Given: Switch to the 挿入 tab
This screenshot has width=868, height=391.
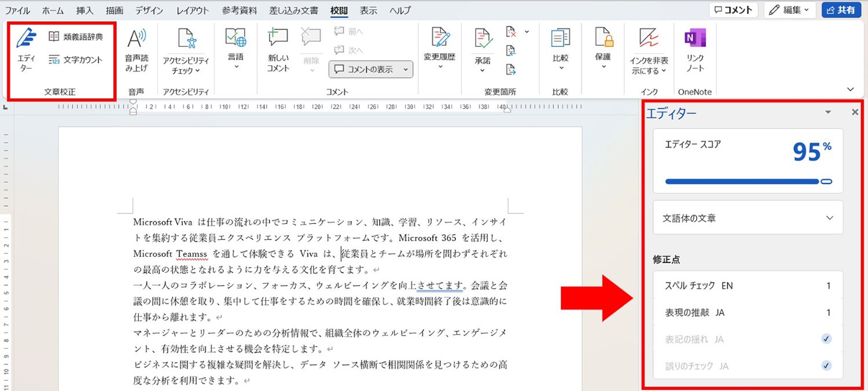Looking at the screenshot, I should 84,10.
